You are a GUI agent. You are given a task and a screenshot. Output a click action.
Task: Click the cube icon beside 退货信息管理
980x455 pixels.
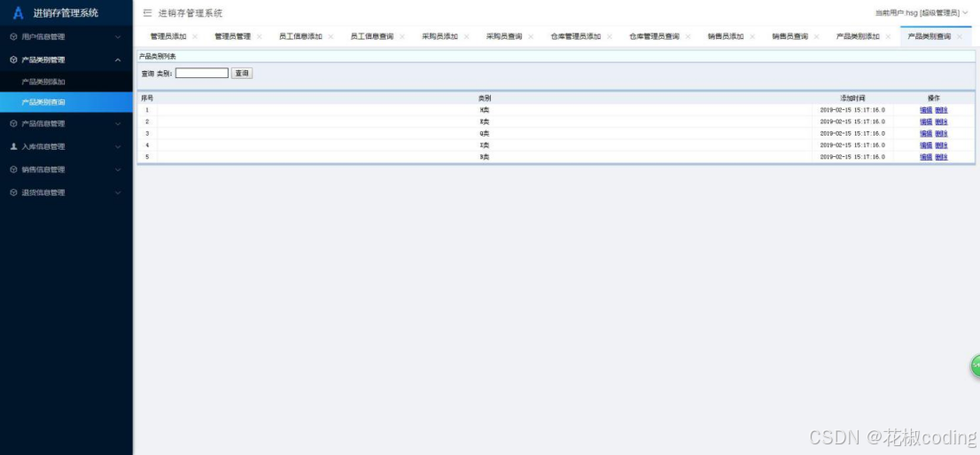(x=14, y=192)
